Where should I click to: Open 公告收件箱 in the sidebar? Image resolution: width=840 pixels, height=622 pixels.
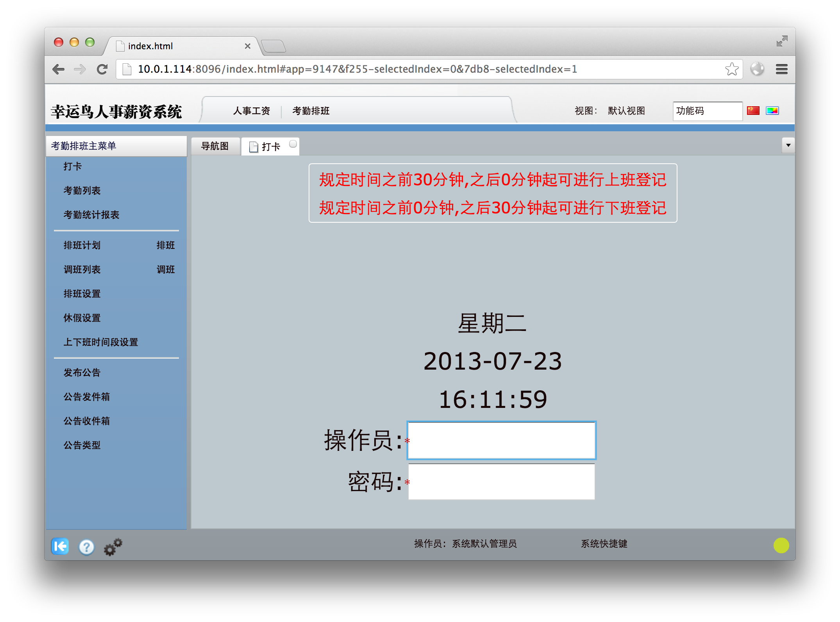[87, 421]
